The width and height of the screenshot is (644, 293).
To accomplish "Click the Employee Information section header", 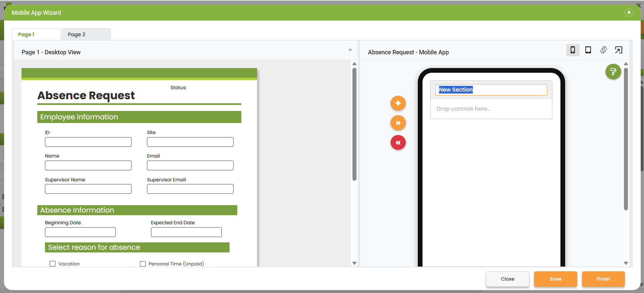I will [139, 117].
